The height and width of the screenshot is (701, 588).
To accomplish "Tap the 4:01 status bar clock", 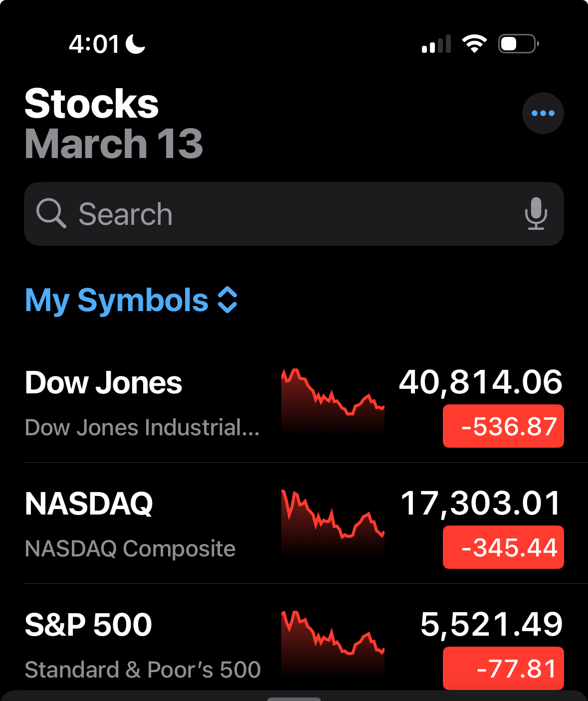I will (x=94, y=44).
